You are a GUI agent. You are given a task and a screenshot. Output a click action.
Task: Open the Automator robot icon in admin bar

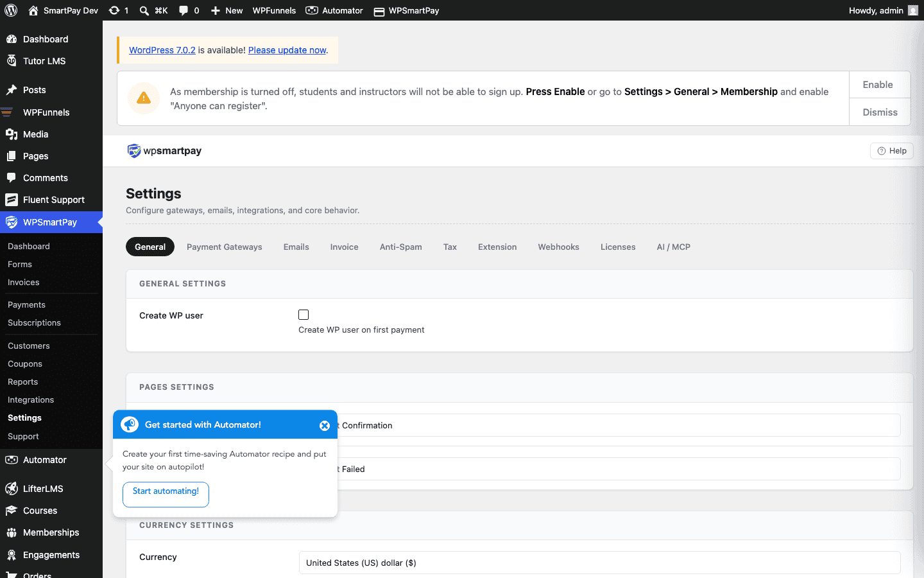(312, 10)
